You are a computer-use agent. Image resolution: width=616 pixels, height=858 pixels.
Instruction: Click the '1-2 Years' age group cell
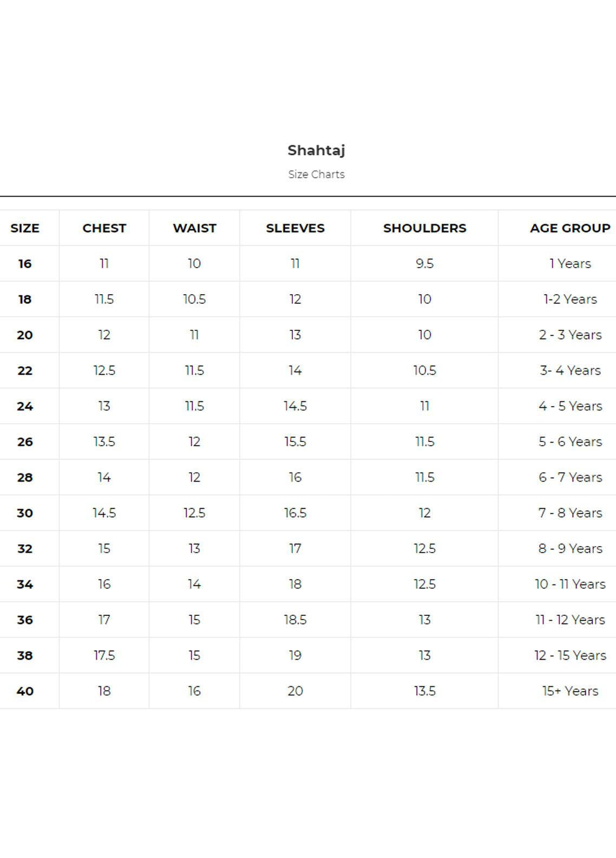coord(570,300)
